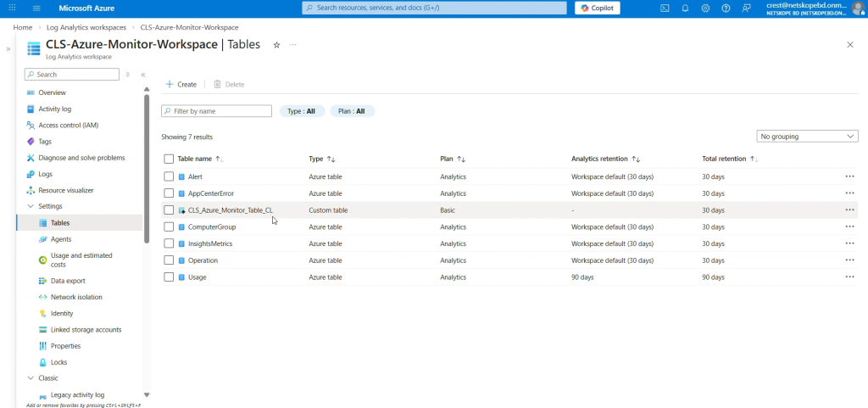Screen dimensions: 868x408
Task: Go to Log Analytics workspaces breadcrumb
Action: [87, 27]
